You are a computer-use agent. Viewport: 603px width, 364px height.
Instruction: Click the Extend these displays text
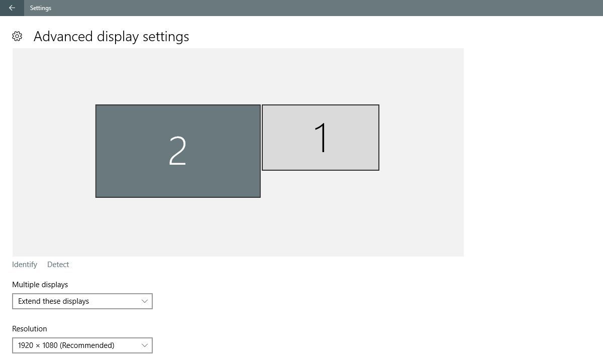[54, 301]
